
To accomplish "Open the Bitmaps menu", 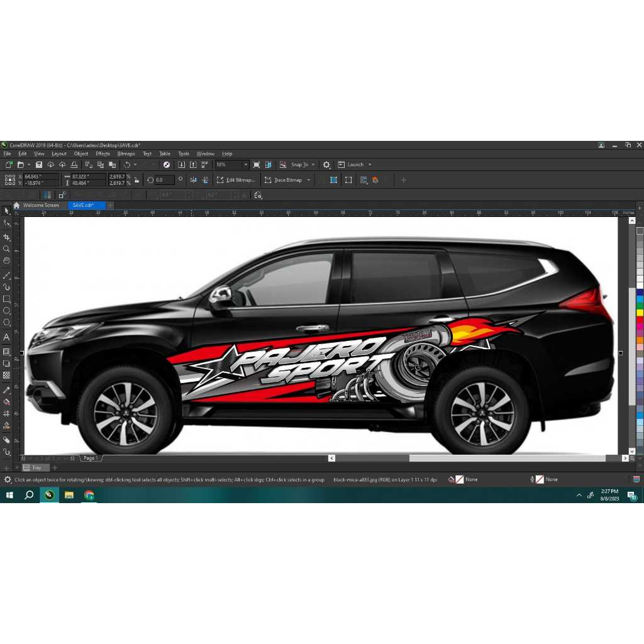I will click(x=126, y=153).
